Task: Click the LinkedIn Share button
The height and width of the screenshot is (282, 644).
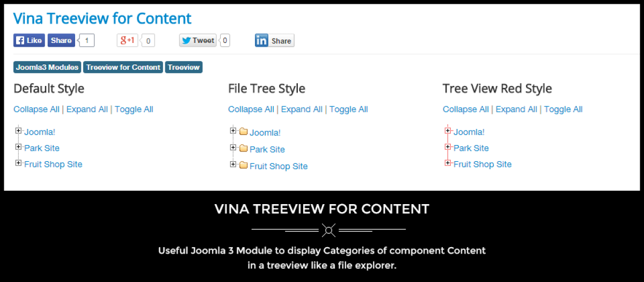Action: 274,41
